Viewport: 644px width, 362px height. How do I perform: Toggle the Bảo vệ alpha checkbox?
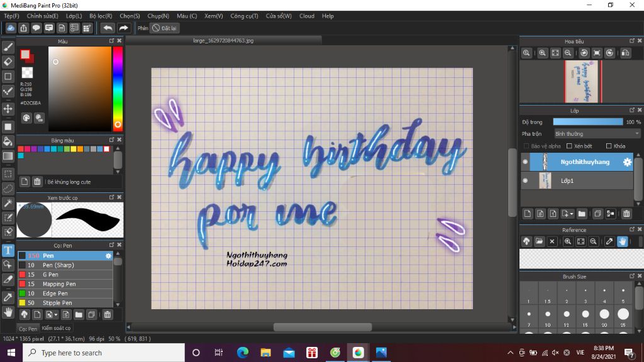point(526,146)
